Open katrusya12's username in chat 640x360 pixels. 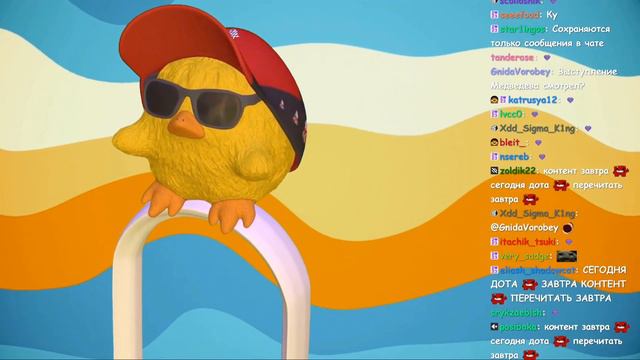pyautogui.click(x=533, y=100)
